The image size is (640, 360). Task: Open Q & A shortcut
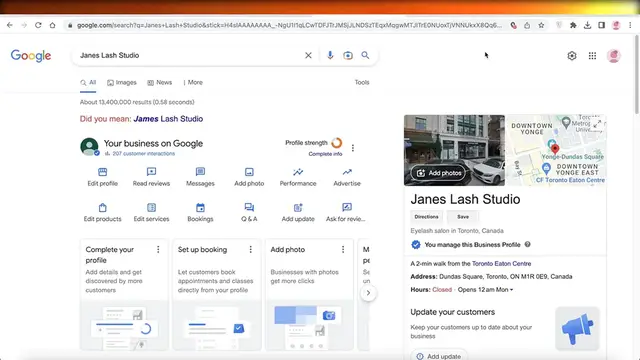click(249, 213)
